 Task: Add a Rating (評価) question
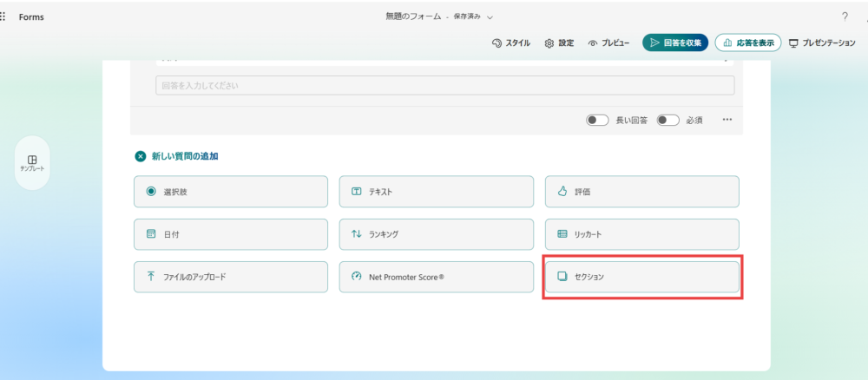pyautogui.click(x=641, y=192)
